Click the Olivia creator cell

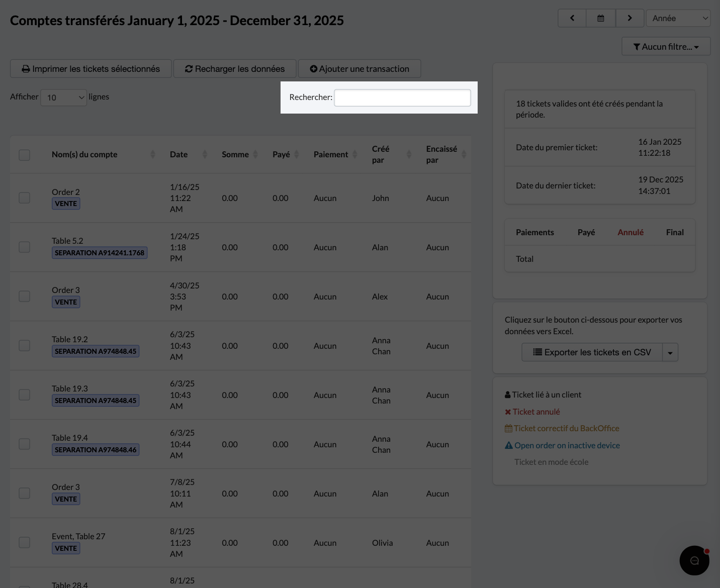[x=382, y=543]
